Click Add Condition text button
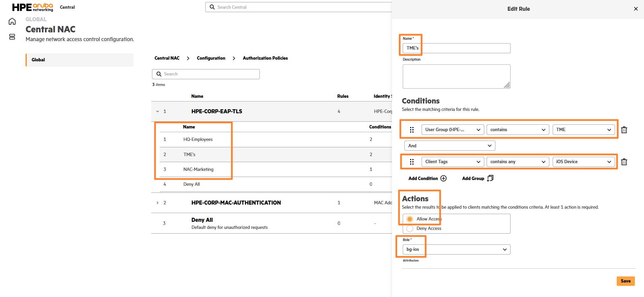Image resolution: width=644 pixels, height=297 pixels. [423, 178]
